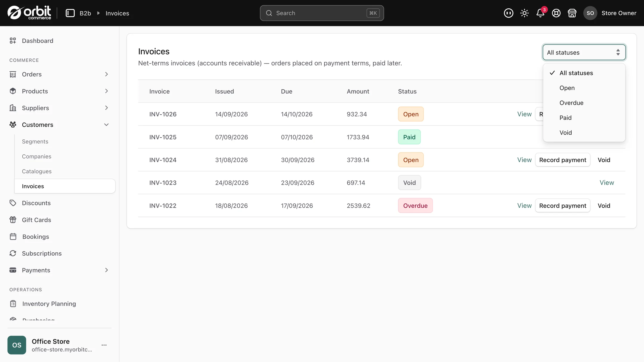Click the Due column header
This screenshot has width=644, height=362.
point(287,91)
